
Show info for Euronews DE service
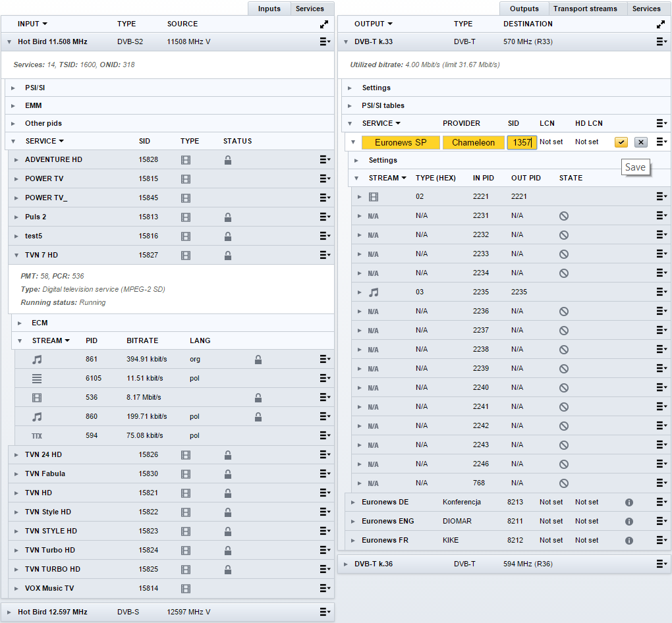click(x=629, y=502)
